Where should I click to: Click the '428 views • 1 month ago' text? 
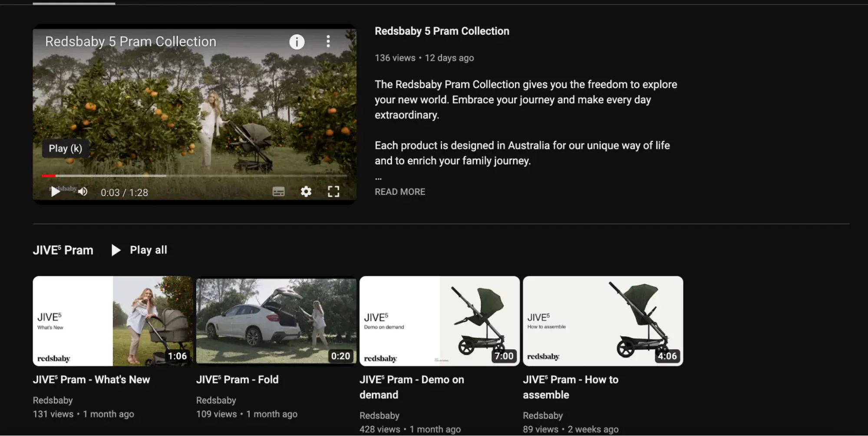410,429
